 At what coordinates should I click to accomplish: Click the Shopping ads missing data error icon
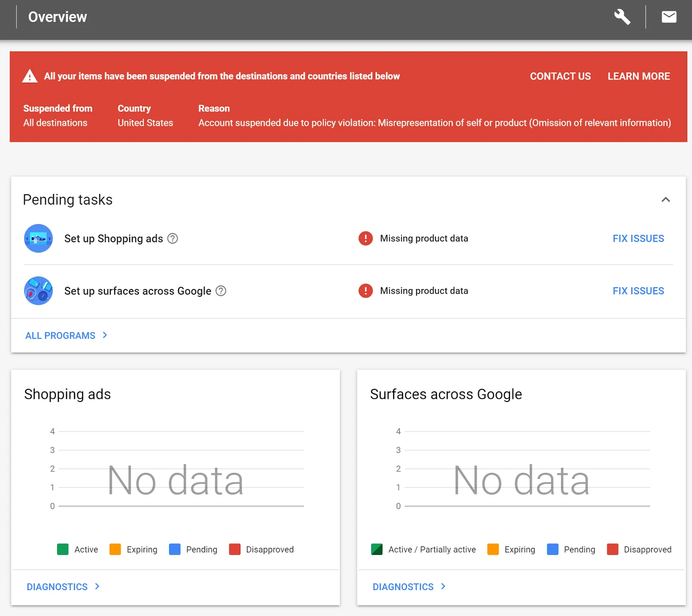pyautogui.click(x=365, y=238)
